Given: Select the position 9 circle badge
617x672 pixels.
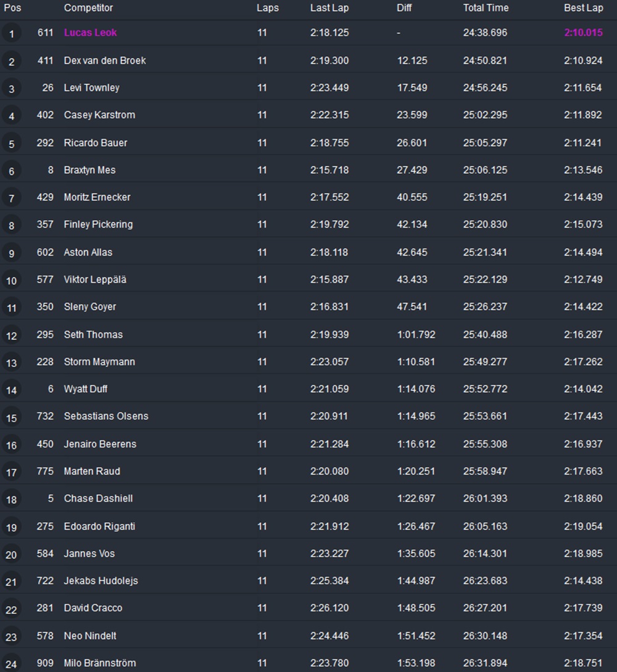Looking at the screenshot, I should pyautogui.click(x=11, y=253).
